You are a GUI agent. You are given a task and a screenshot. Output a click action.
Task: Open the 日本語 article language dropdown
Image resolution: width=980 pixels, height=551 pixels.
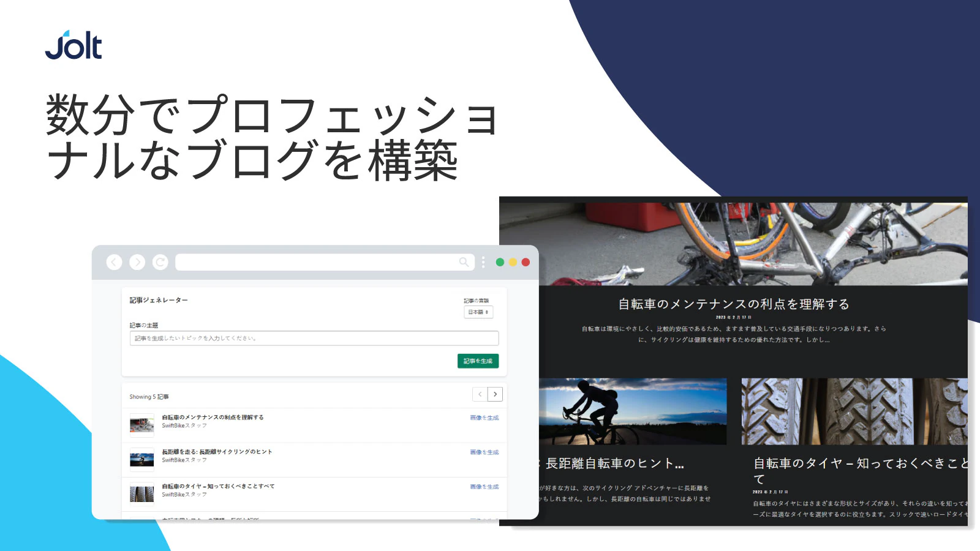point(478,312)
